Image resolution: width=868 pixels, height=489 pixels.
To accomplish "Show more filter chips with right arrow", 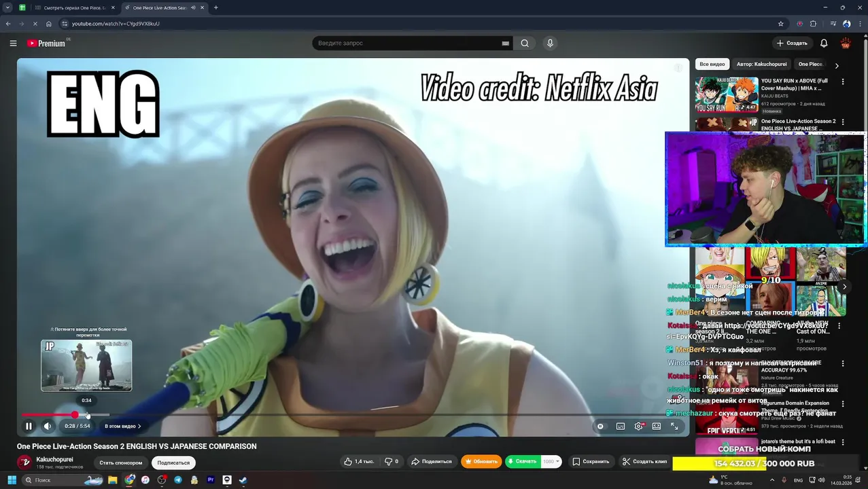I will (x=837, y=65).
